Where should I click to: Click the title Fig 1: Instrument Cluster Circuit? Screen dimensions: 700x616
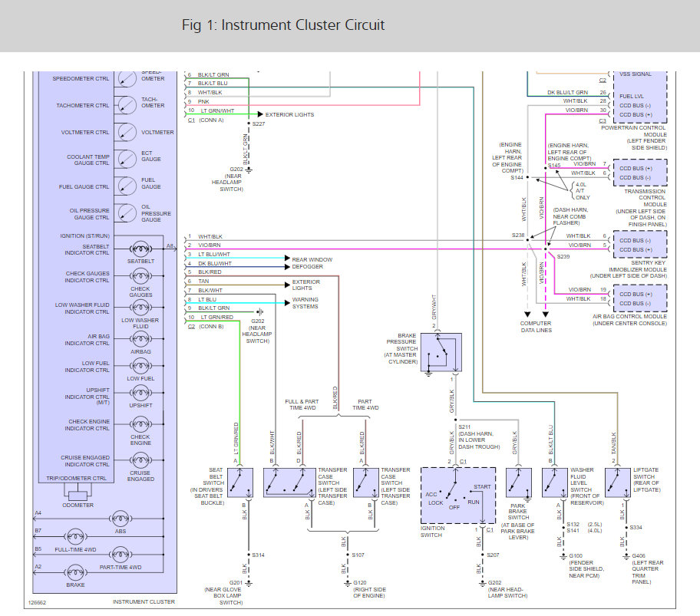(x=283, y=25)
